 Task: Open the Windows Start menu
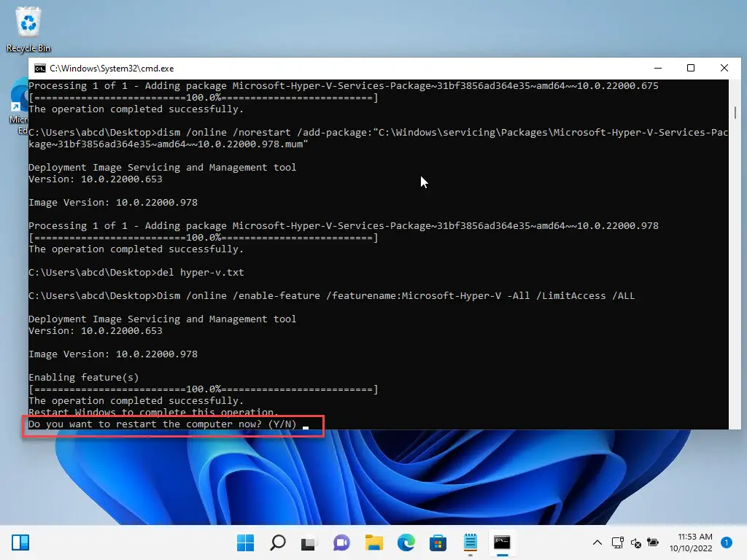point(245,542)
